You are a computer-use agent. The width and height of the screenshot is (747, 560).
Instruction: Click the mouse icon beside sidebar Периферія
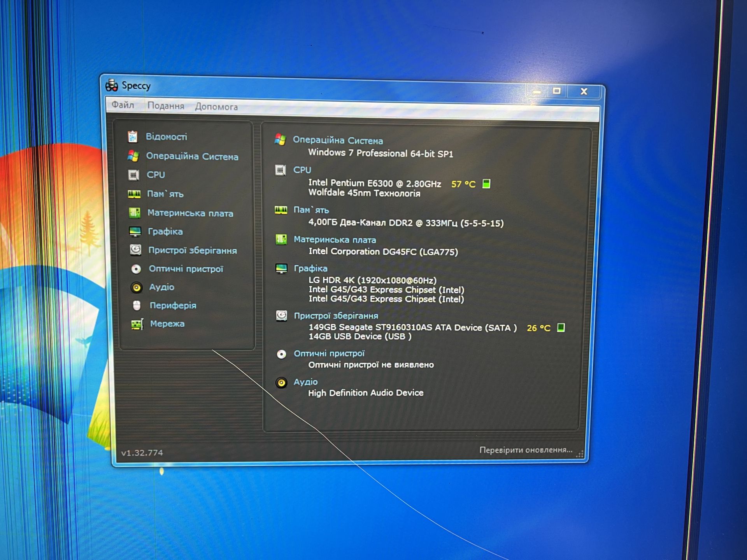137,306
